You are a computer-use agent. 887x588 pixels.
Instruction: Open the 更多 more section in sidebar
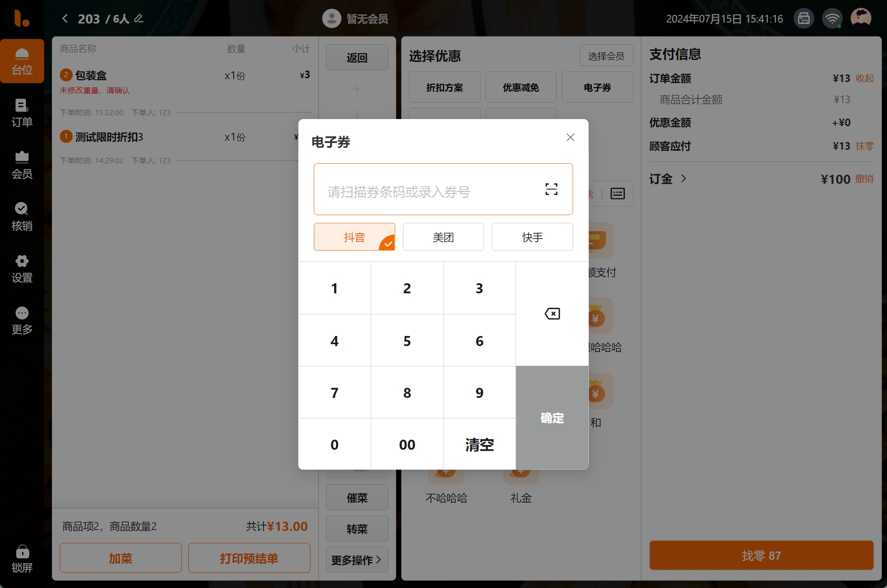[22, 321]
